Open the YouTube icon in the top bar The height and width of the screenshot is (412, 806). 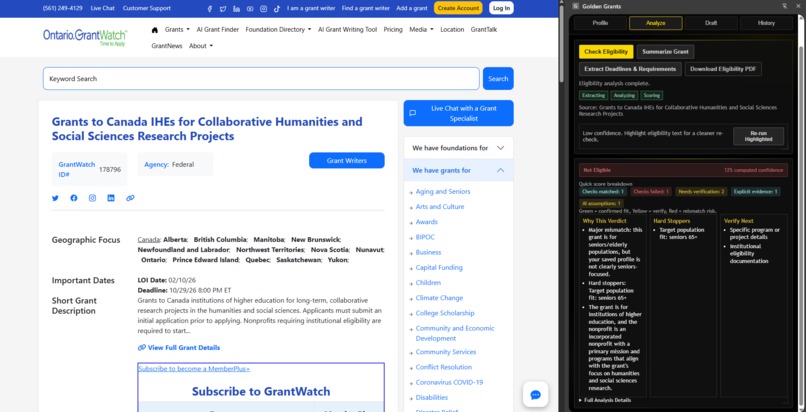(x=250, y=8)
